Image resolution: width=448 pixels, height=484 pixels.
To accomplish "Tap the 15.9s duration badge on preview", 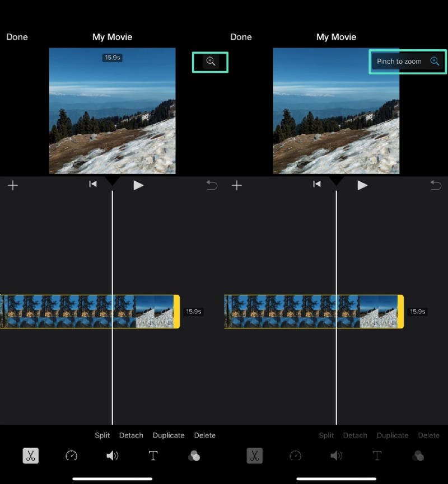I will (x=112, y=58).
